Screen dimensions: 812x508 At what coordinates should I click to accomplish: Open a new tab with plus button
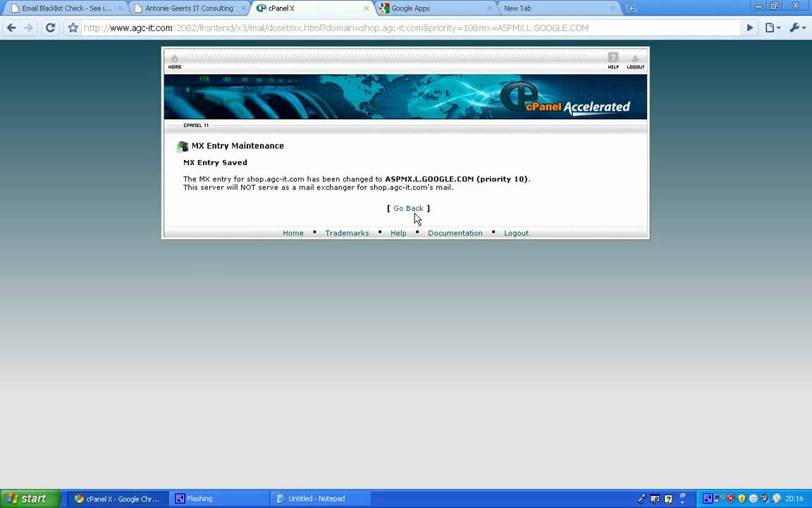(631, 8)
